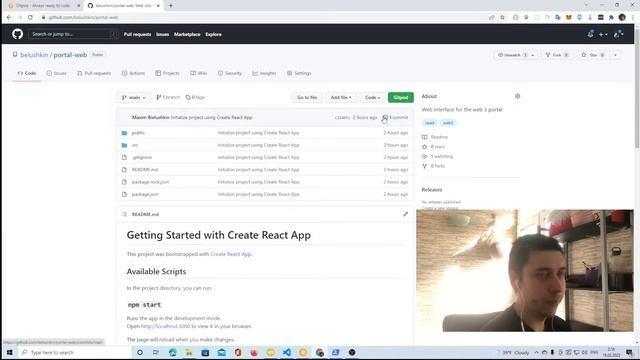Image resolution: width=640 pixels, height=360 pixels.
Task: Edit repository details gear icon in About
Action: [x=518, y=96]
